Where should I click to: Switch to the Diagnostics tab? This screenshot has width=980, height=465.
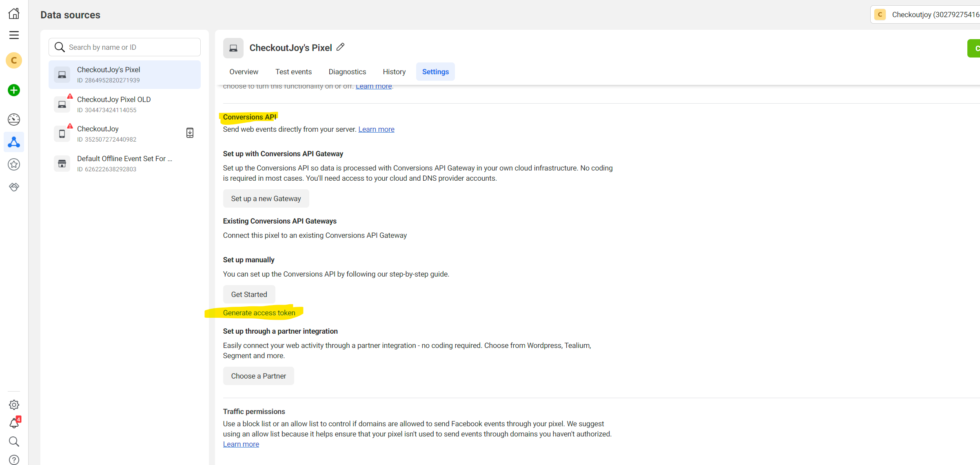pyautogui.click(x=347, y=71)
